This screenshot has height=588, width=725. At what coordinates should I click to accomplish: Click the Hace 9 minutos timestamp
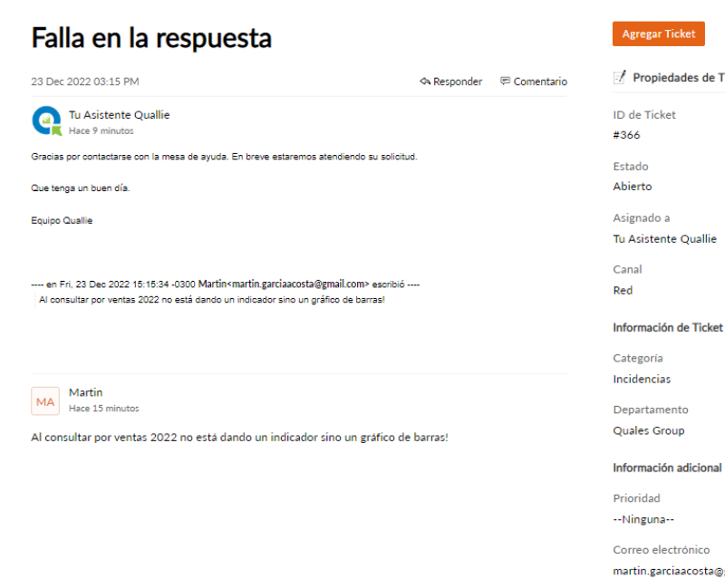click(101, 131)
